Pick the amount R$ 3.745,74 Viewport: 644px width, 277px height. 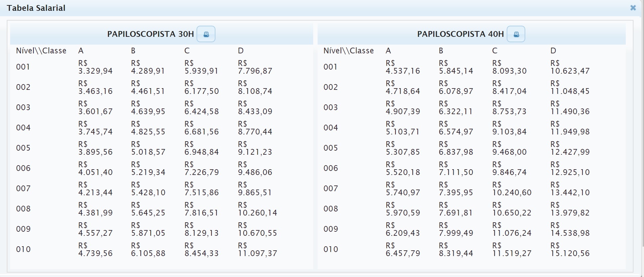tap(95, 128)
